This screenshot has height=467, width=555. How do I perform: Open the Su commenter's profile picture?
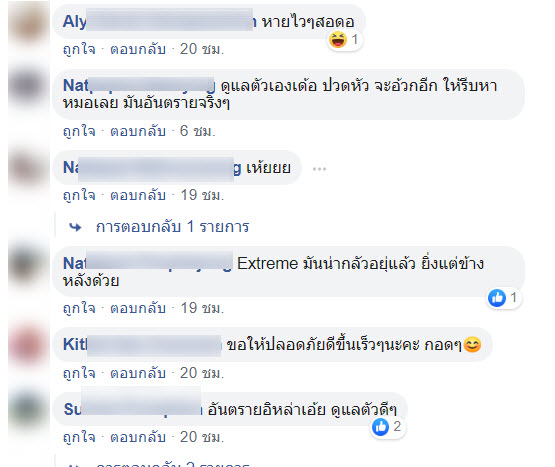point(29,410)
